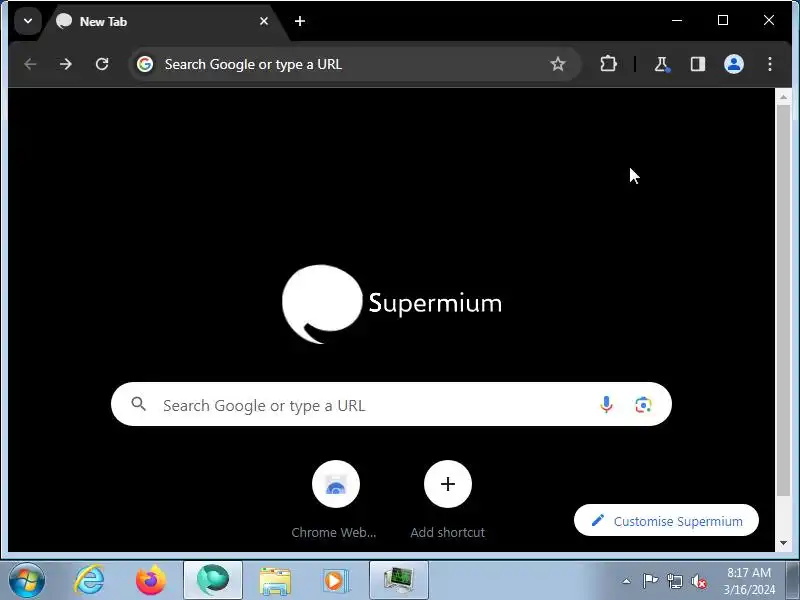Bookmark this tab with the star
Screen dimensions: 800x600
tap(558, 64)
